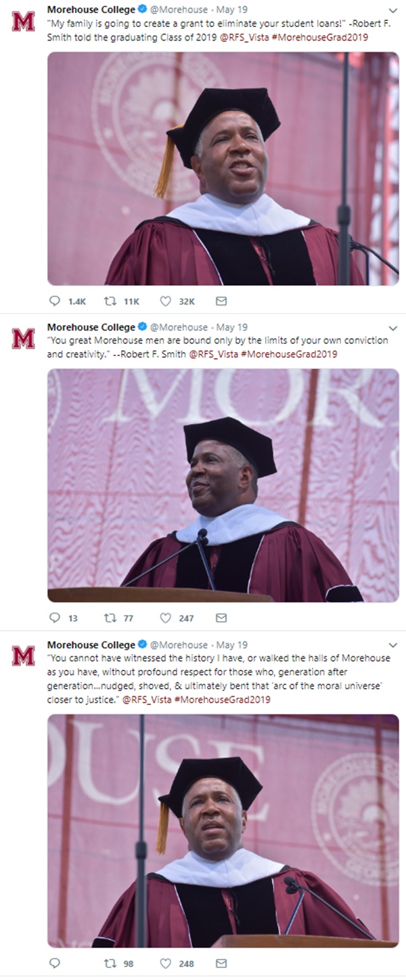406x980 pixels.
Task: Click Morehouse College name on first tweet
Action: coord(91,10)
